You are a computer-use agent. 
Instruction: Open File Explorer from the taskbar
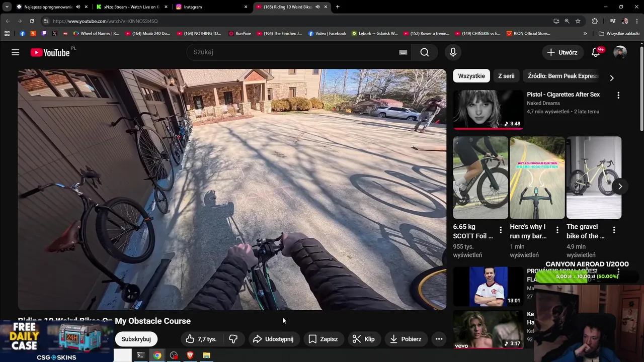(x=206, y=355)
